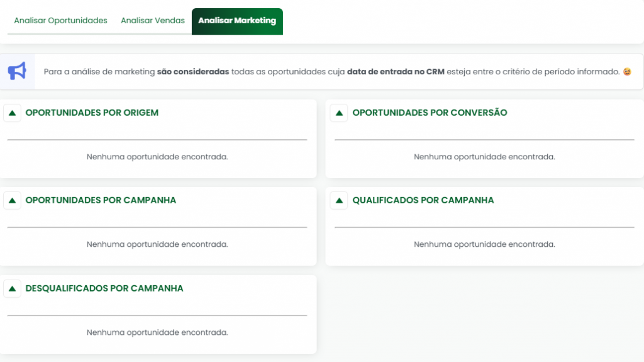Click the Qualificados por Campanha heading

click(423, 201)
